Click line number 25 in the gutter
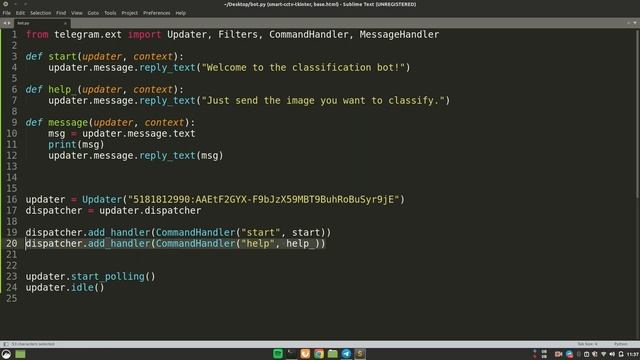The height and width of the screenshot is (360, 640). 11,298
